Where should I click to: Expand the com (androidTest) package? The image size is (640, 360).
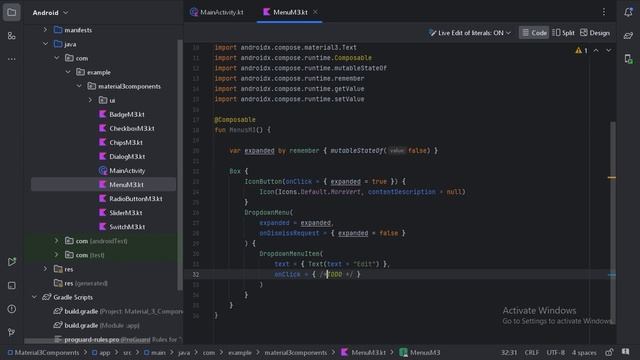coord(56,241)
